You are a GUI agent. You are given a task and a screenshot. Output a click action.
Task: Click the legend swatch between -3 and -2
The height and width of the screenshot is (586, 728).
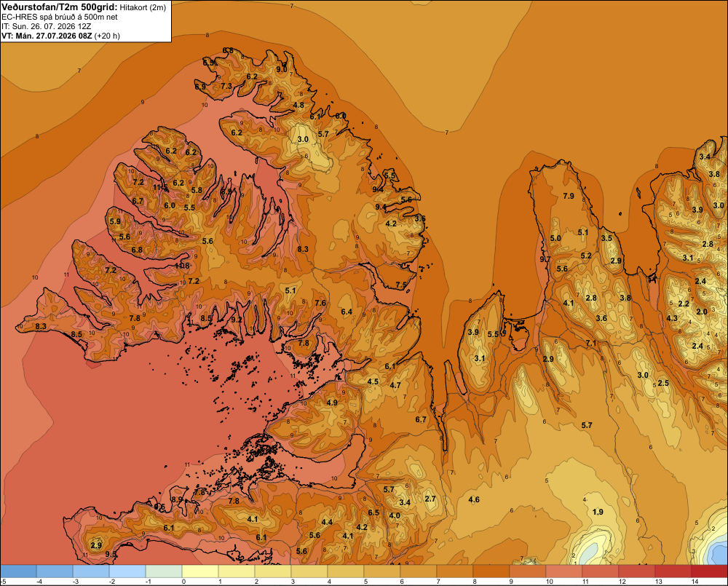(91, 571)
